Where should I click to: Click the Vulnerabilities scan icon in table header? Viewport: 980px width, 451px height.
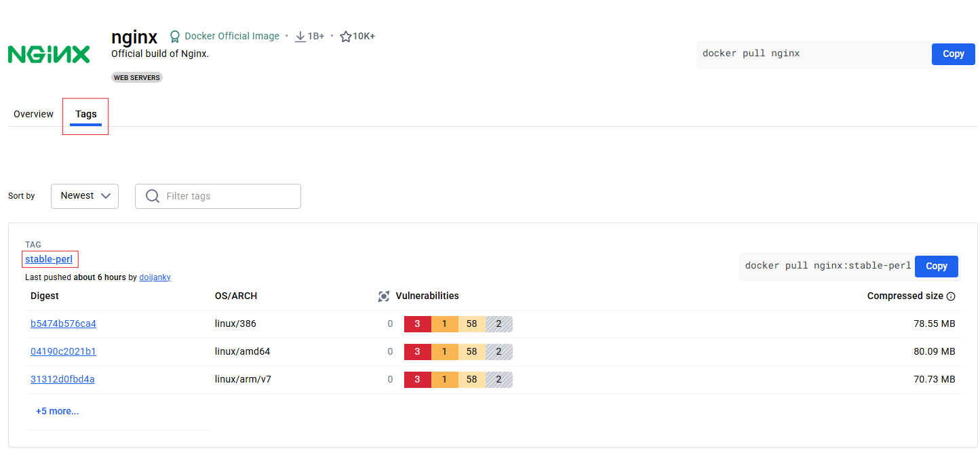point(384,296)
